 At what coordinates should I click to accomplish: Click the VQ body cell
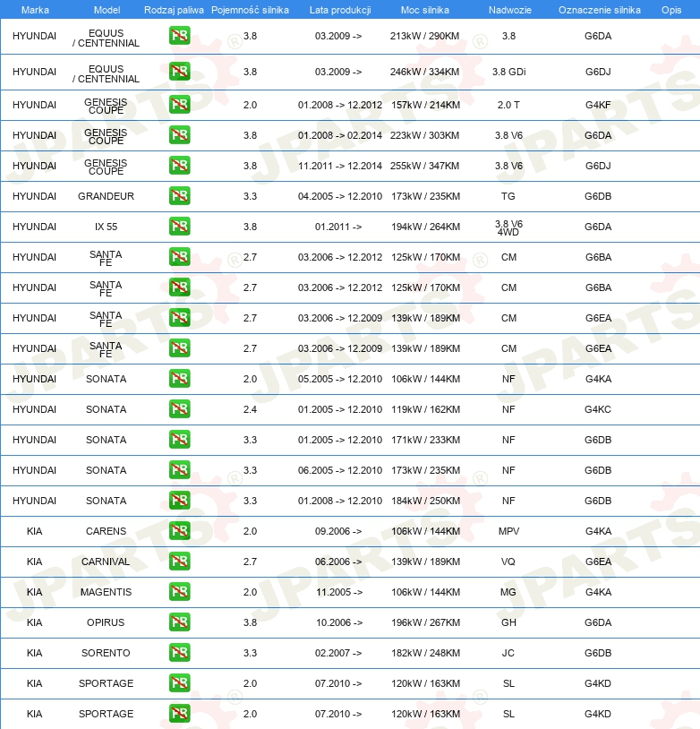(x=508, y=562)
